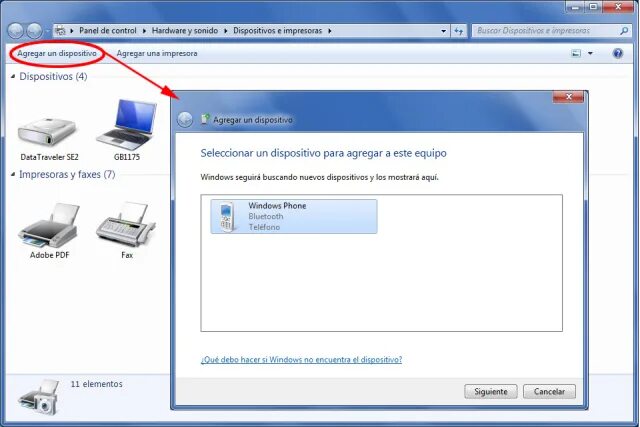
Task: Open the view options dropdown arrow
Action: coord(590,53)
